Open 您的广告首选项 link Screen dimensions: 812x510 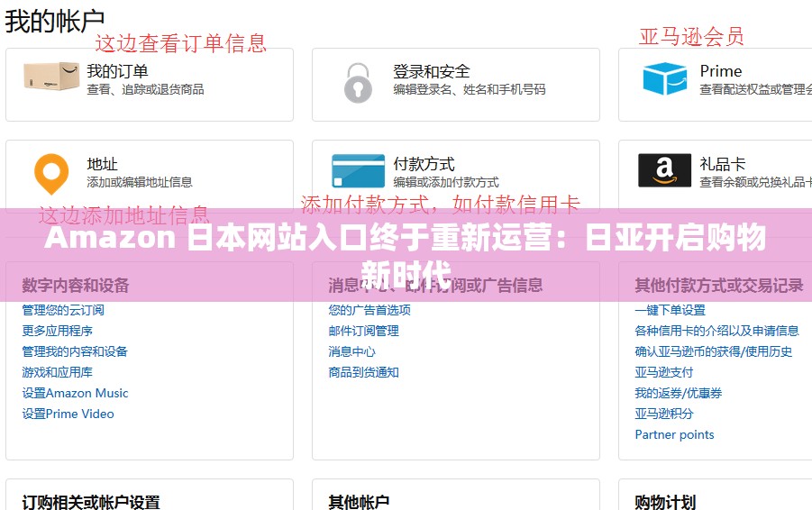tap(370, 310)
